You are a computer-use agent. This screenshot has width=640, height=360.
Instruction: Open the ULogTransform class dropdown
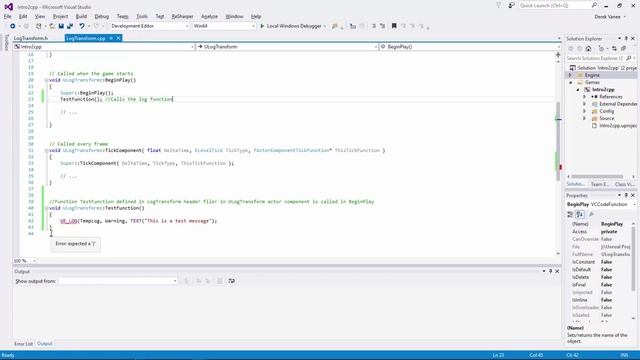point(287,47)
